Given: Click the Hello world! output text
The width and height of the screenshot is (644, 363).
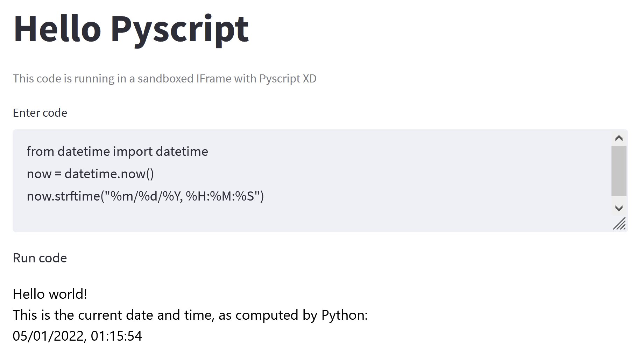Looking at the screenshot, I should pyautogui.click(x=50, y=294).
